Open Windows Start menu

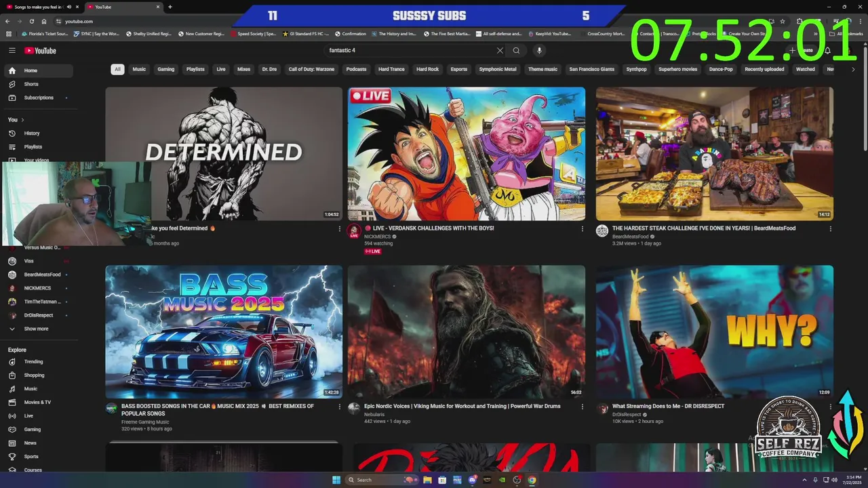pos(336,480)
